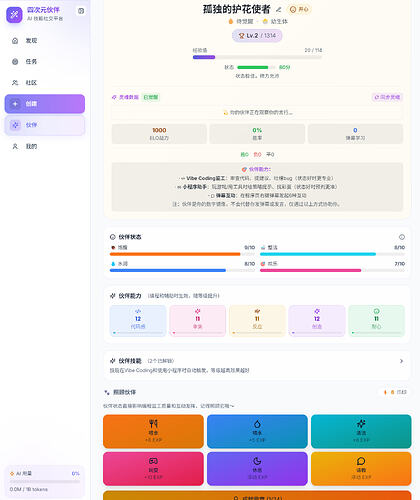Open the 发现 home page
This screenshot has width=420, height=500.
point(45,41)
